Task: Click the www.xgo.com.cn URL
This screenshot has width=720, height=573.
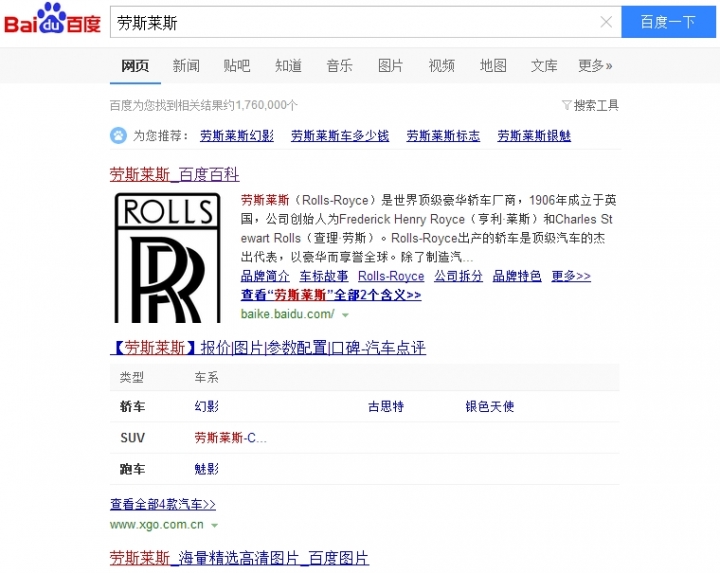Action: pos(157,525)
